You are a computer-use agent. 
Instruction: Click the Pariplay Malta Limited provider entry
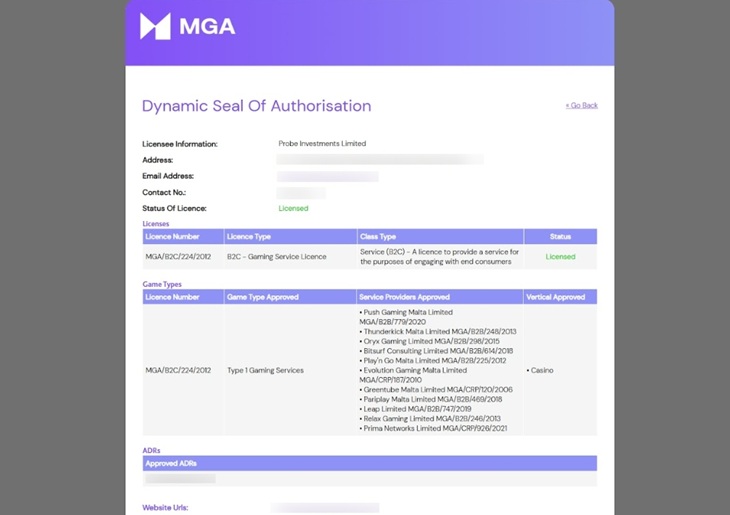pos(431,399)
